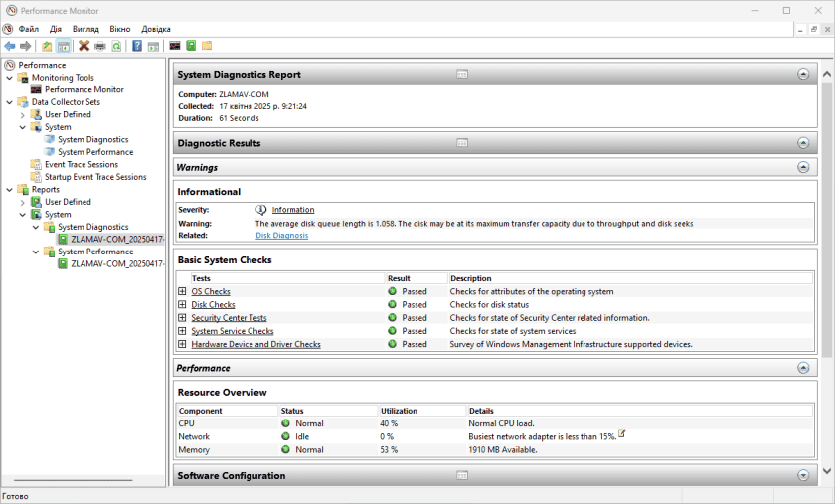Open the Disk Diagnosis link
Image resolution: width=835 pixels, height=504 pixels.
click(281, 236)
